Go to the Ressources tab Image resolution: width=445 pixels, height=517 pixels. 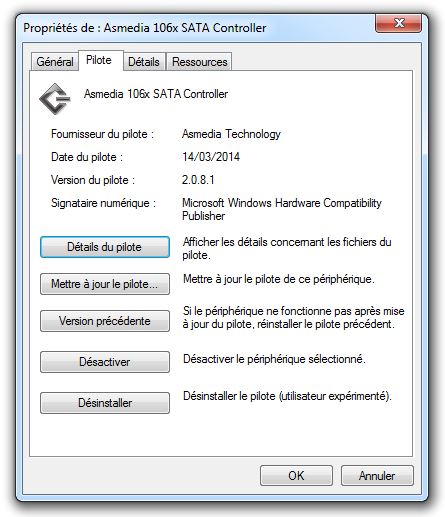(200, 62)
